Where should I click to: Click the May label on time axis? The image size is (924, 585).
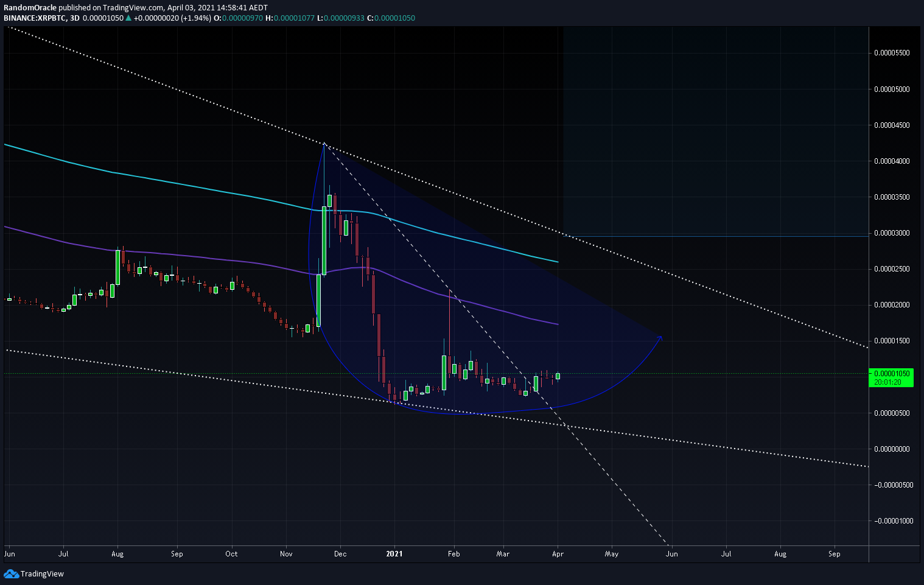click(x=612, y=554)
